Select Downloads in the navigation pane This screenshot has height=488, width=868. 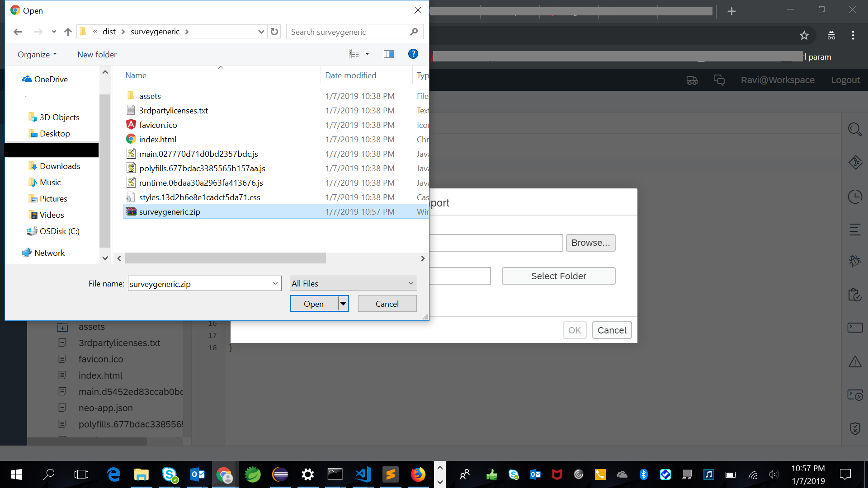[x=60, y=166]
